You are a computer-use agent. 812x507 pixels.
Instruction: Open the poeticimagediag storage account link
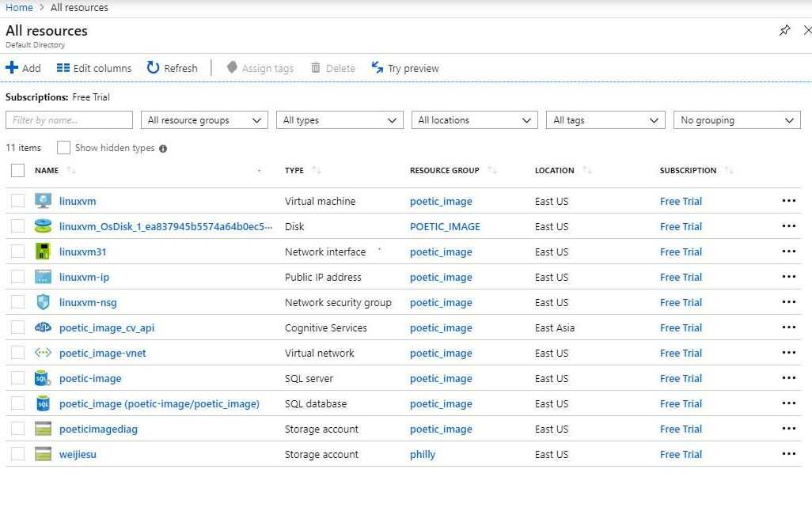pyautogui.click(x=98, y=429)
